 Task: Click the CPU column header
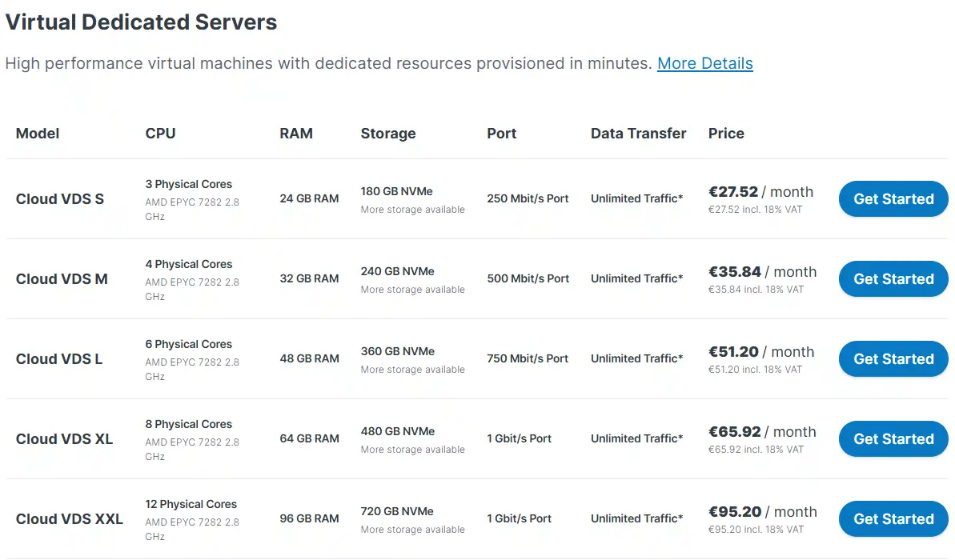pyautogui.click(x=160, y=134)
